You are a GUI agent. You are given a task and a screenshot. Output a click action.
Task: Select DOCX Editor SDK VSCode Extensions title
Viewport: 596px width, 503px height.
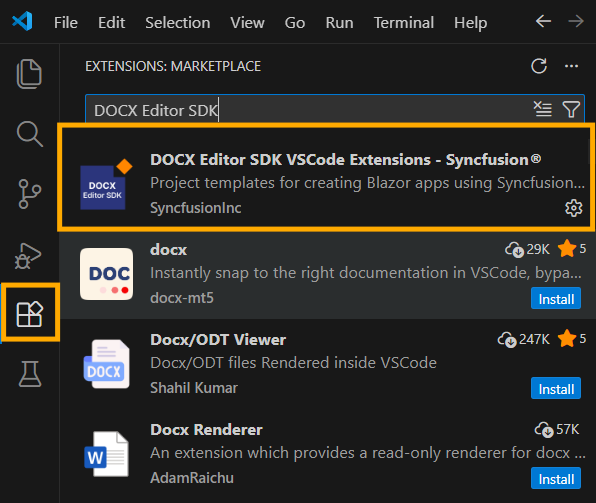pyautogui.click(x=346, y=160)
